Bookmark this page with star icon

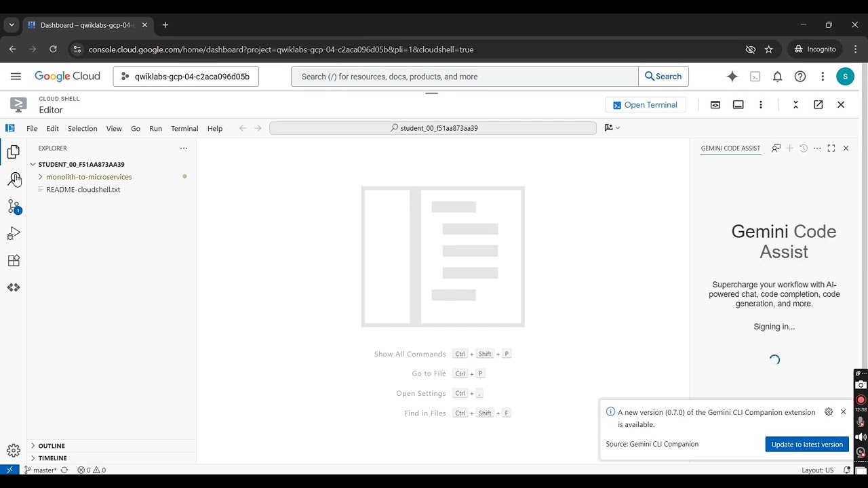click(769, 49)
